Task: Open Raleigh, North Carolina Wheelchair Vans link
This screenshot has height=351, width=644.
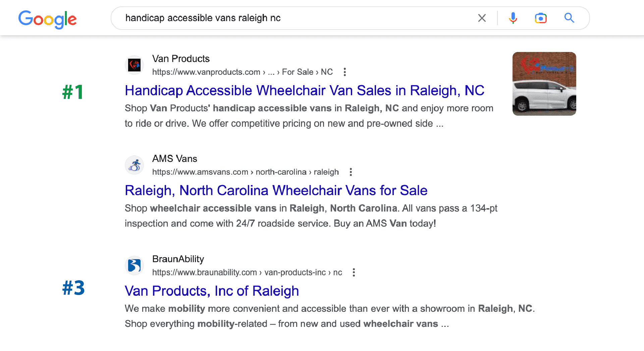Action: coord(276,190)
